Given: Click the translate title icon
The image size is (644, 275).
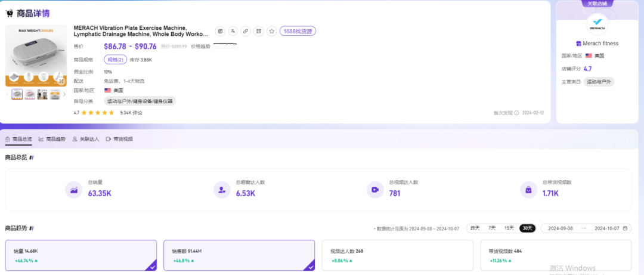Looking at the screenshot, I should click(x=233, y=31).
